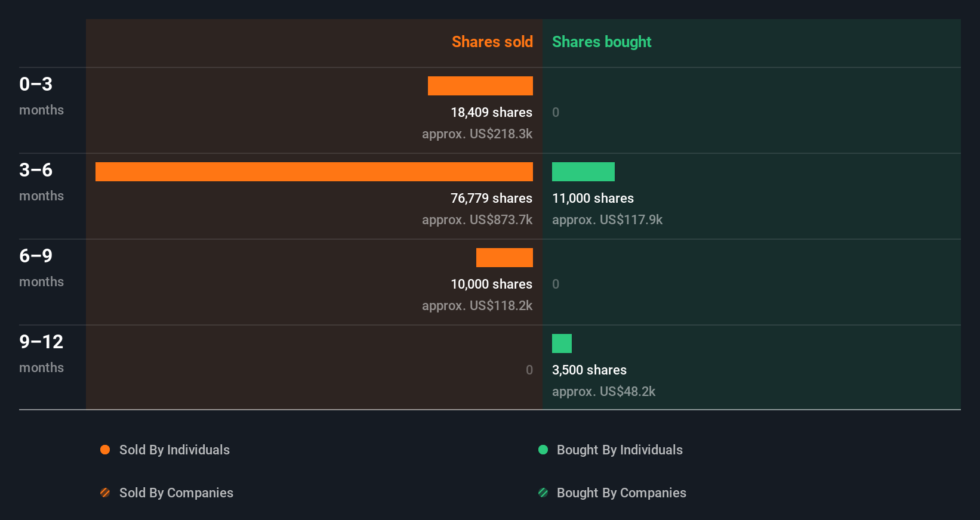This screenshot has height=520, width=980.
Task: Click the orange bar for 6–9 months
Action: 504,258
